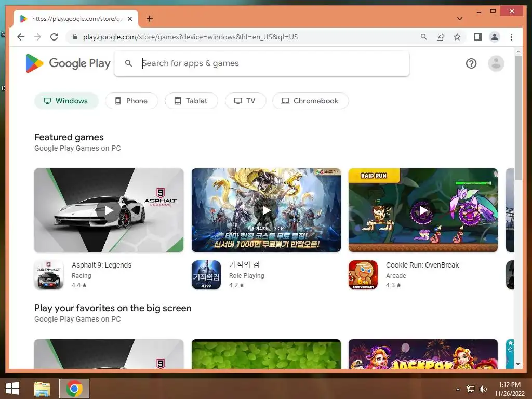
Task: Click the page vertical scrollbar thumb
Action: pyautogui.click(x=518, y=117)
